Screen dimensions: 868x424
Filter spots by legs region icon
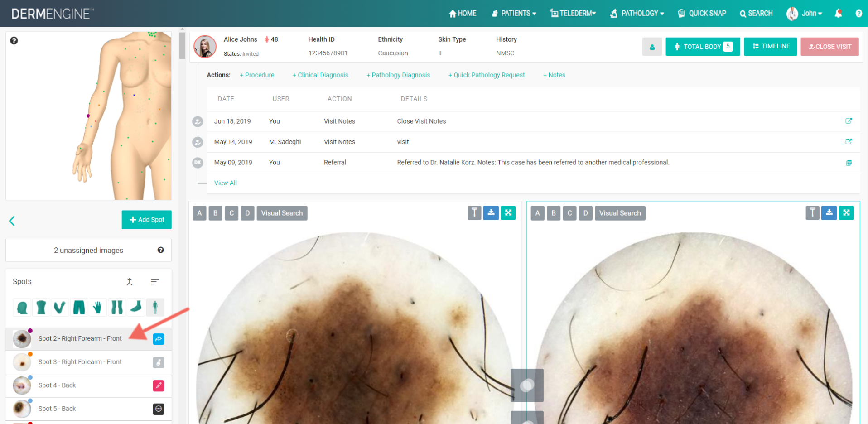117,308
